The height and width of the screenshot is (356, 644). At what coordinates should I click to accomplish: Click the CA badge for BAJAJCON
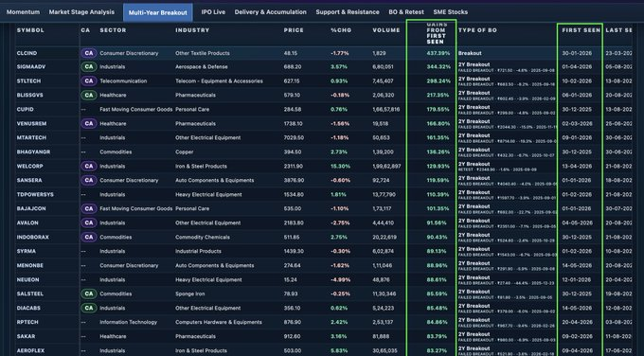[x=89, y=208]
